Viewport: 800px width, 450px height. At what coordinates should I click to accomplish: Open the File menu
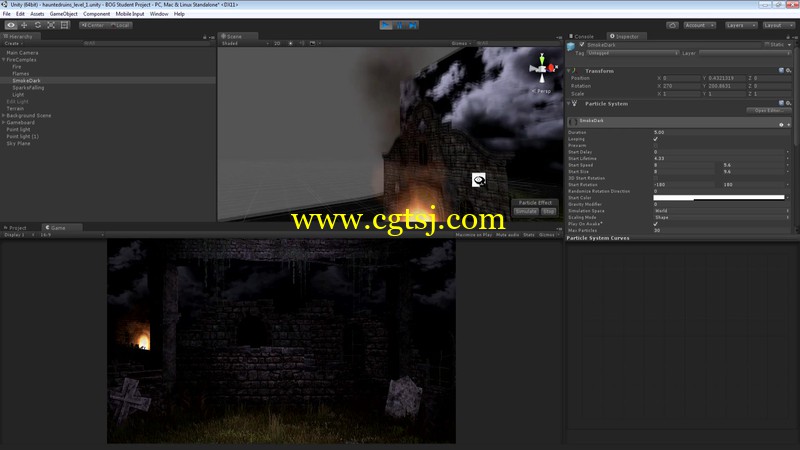tap(7, 14)
